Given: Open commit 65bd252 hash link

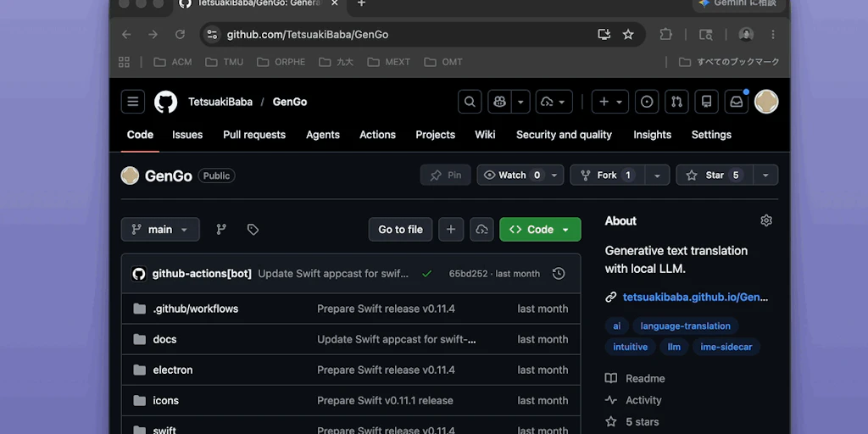Looking at the screenshot, I should coord(468,274).
